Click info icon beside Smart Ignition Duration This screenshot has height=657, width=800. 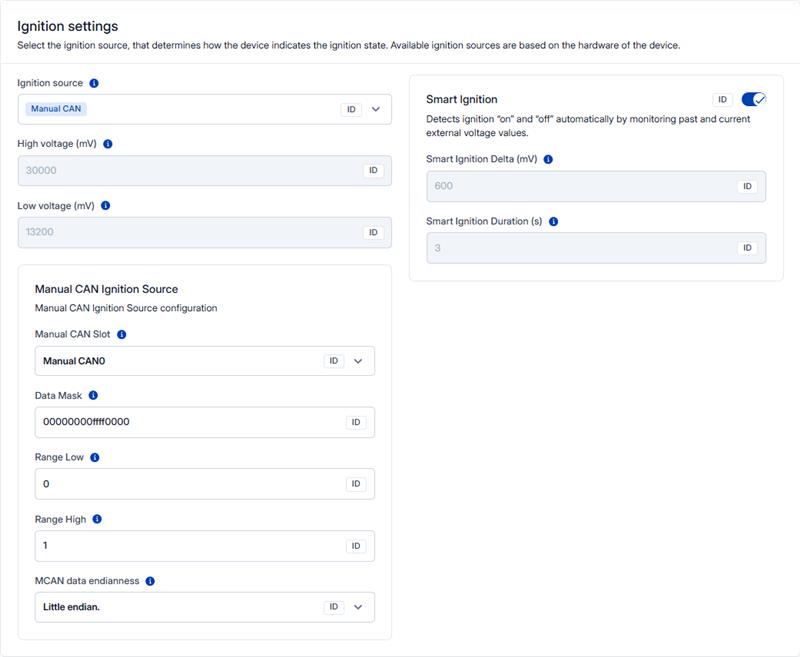(553, 221)
